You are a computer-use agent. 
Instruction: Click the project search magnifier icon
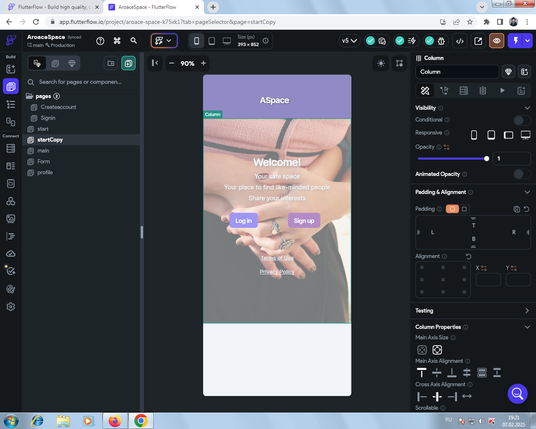134,41
